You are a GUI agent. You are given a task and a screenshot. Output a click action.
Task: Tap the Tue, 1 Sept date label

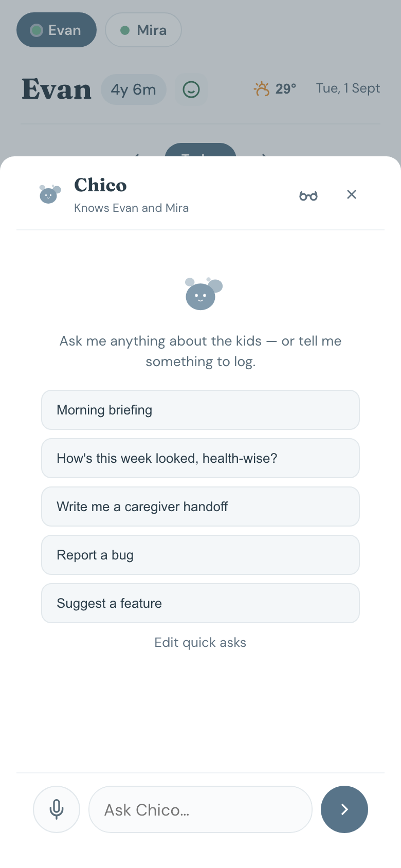(348, 88)
